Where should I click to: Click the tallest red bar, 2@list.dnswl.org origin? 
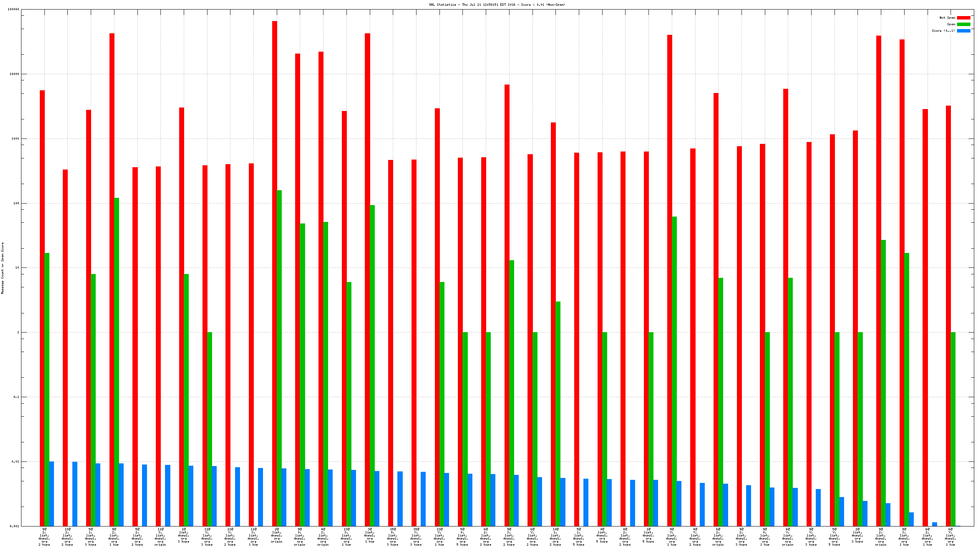coord(274,268)
